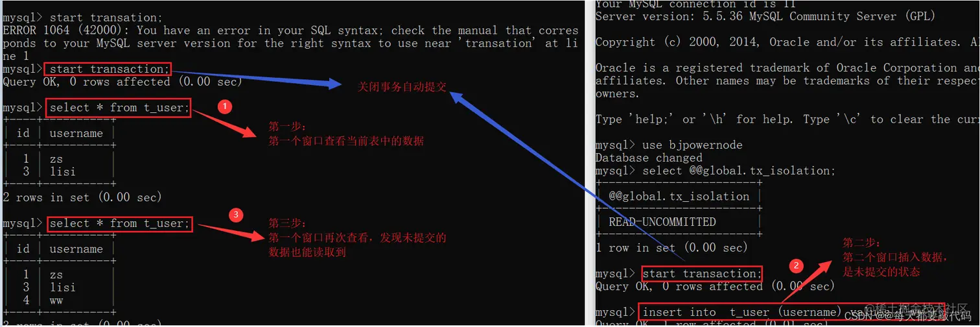This screenshot has width=980, height=327.
Task: Click the red circle numbered 3
Action: pyautogui.click(x=237, y=215)
